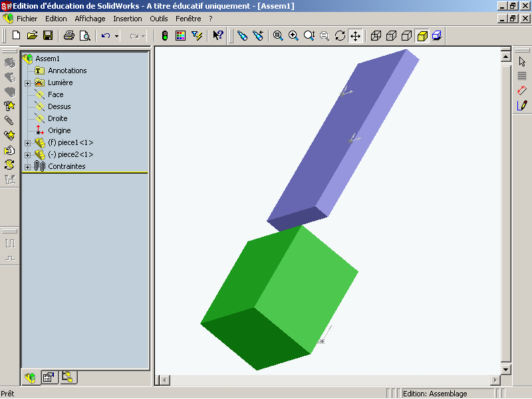The width and height of the screenshot is (532, 399).
Task: Switch to the PropertyManager tab
Action: click(49, 377)
